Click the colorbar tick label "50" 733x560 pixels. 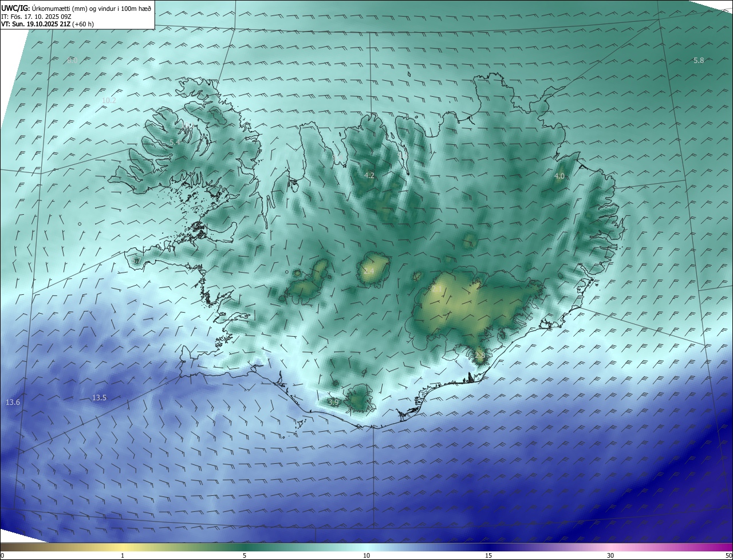728,555
